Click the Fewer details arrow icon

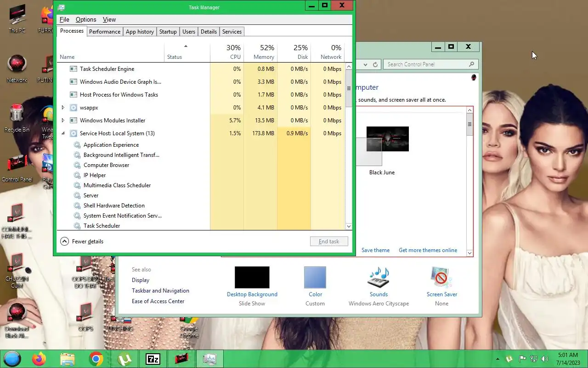click(65, 241)
